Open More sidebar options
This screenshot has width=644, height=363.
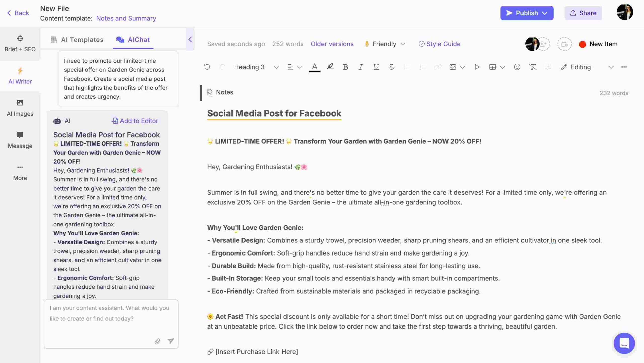[x=20, y=172]
